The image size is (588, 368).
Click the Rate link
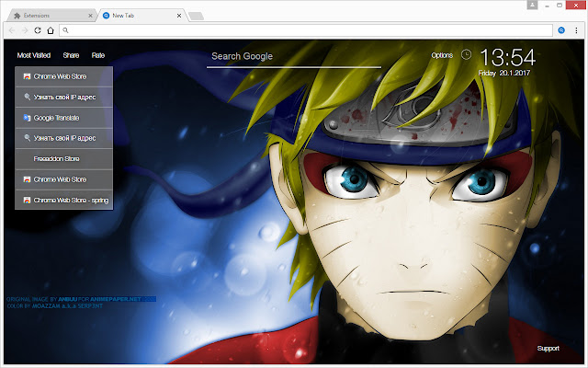click(98, 55)
